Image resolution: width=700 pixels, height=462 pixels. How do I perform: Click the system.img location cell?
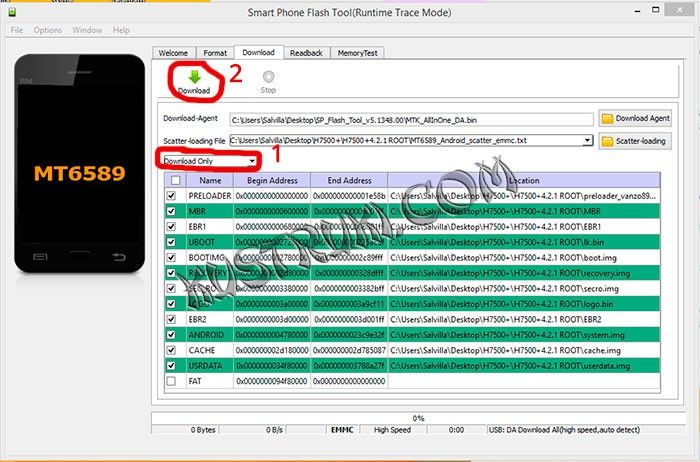pos(524,335)
